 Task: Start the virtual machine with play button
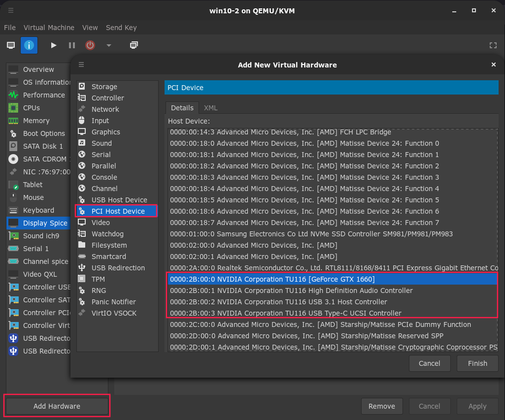54,45
